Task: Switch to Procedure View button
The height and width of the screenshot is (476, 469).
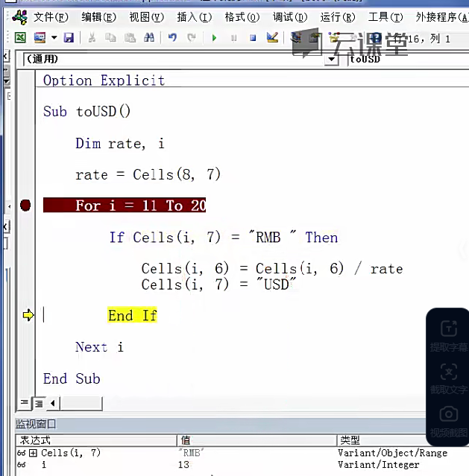Action: (25, 403)
